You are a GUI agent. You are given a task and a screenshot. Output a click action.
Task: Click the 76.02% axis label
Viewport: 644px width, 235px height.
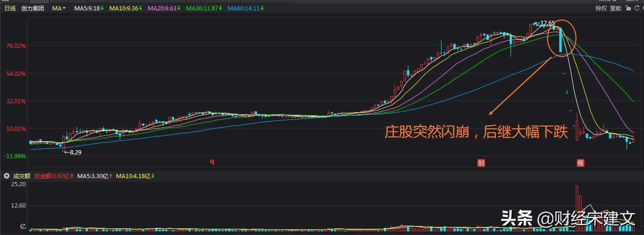tap(16, 46)
